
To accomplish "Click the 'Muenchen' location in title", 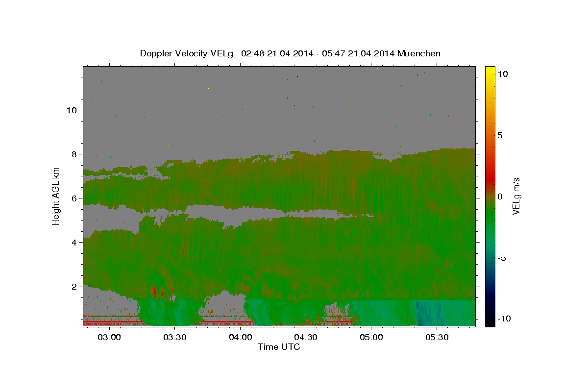I will pos(419,53).
